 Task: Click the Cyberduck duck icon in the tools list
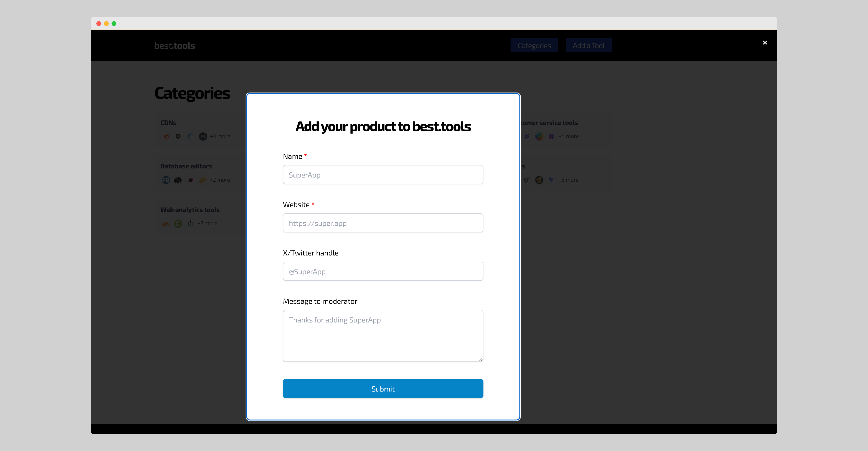pyautogui.click(x=539, y=180)
